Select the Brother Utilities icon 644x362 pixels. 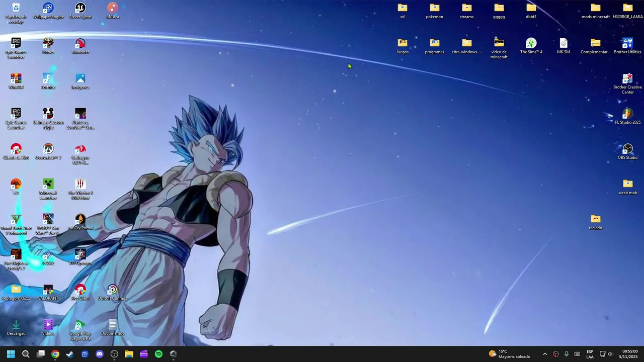coord(628,46)
